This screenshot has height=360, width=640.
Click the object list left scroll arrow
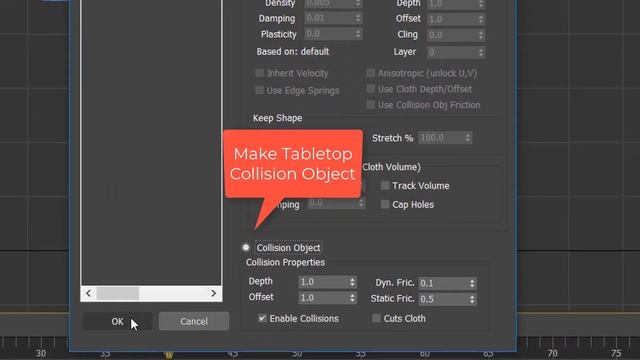(x=89, y=293)
